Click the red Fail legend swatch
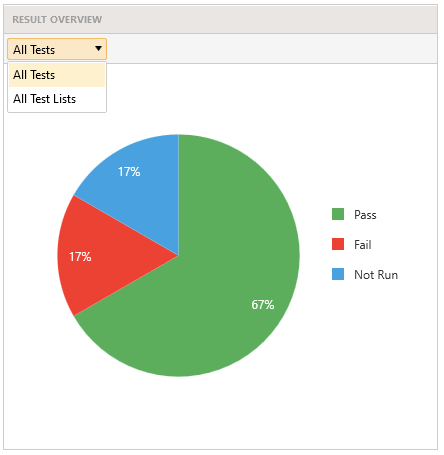444x455 pixels. 338,244
